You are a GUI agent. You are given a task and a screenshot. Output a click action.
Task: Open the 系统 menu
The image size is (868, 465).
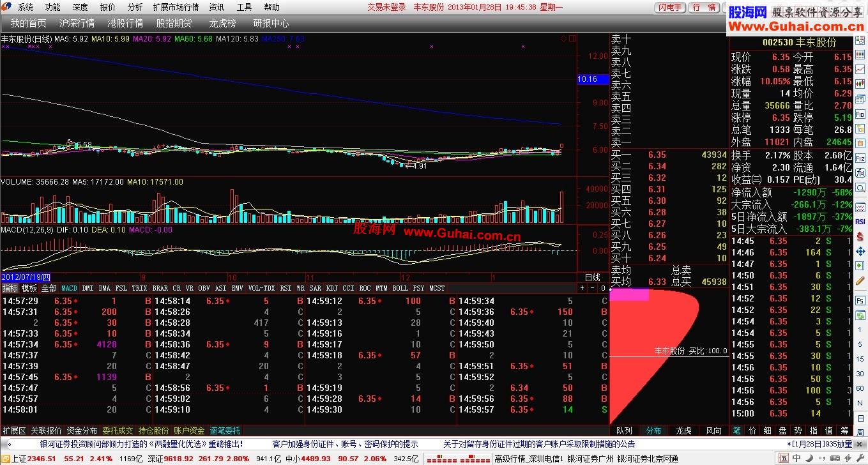[x=26, y=8]
